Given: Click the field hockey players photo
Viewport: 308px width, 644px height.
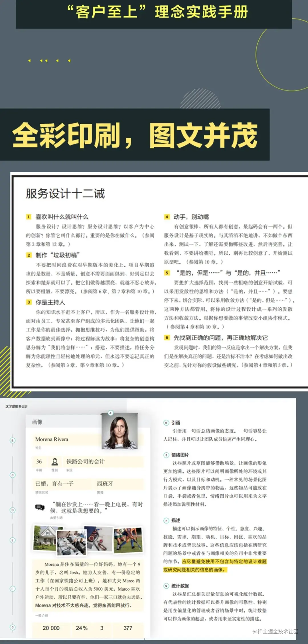Looking at the screenshot, I should (x=128, y=539).
